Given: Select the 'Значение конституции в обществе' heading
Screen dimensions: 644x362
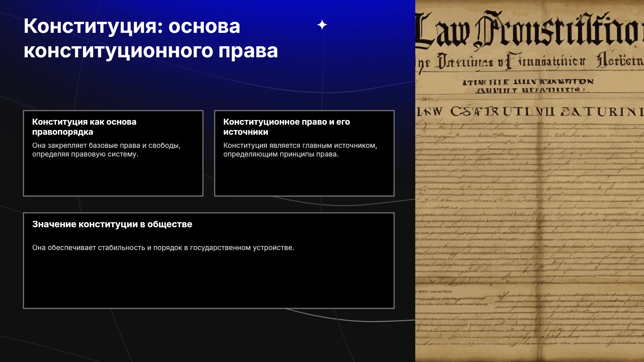Looking at the screenshot, I should (x=112, y=224).
